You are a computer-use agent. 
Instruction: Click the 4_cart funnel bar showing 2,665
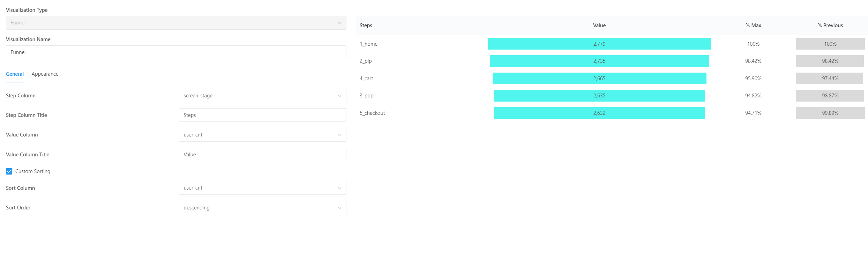tap(599, 79)
